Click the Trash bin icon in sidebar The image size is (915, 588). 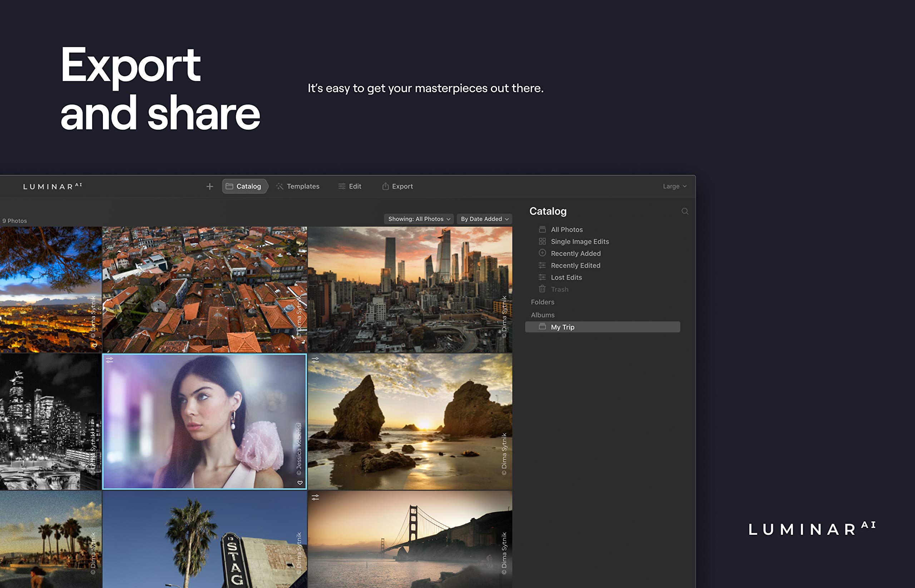point(542,289)
